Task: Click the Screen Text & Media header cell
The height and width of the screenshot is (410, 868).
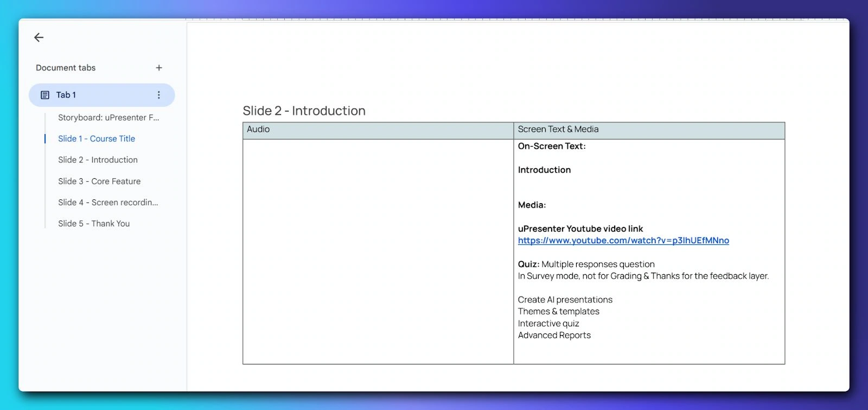Action: 558,129
